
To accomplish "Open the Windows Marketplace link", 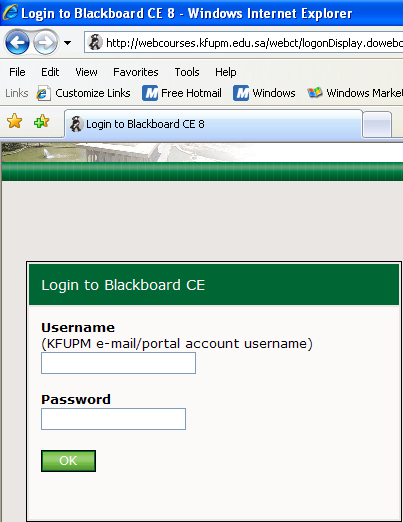I will click(x=355, y=93).
